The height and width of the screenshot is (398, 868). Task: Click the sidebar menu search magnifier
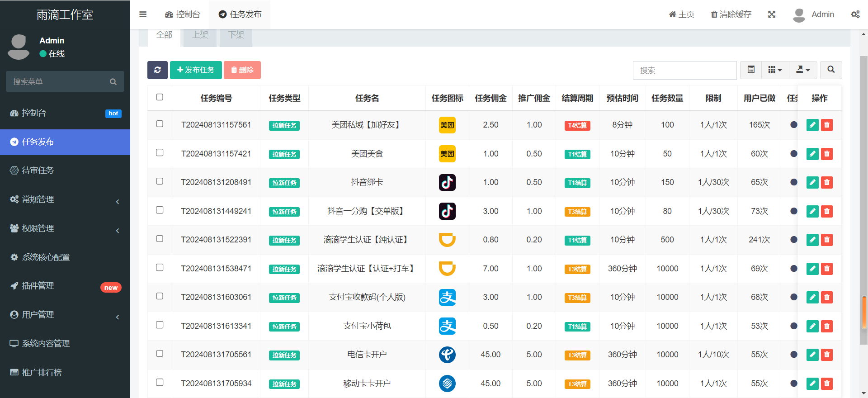113,82
